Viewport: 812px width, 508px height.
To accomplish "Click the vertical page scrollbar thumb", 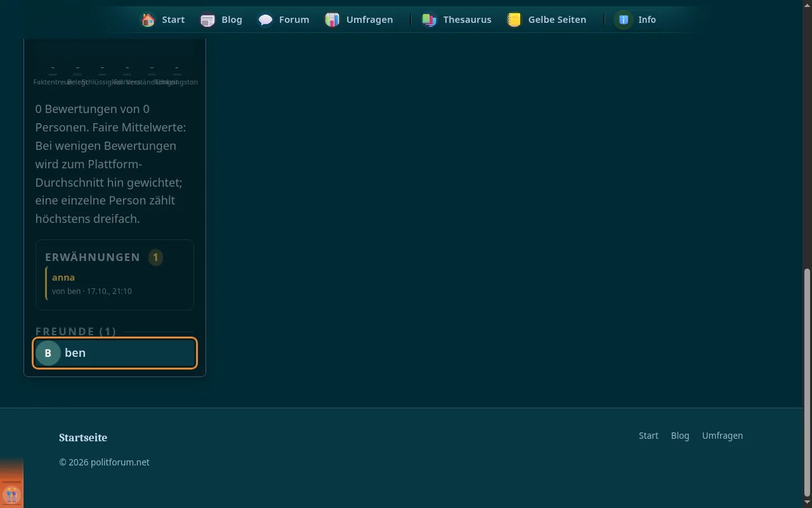I will (807, 382).
